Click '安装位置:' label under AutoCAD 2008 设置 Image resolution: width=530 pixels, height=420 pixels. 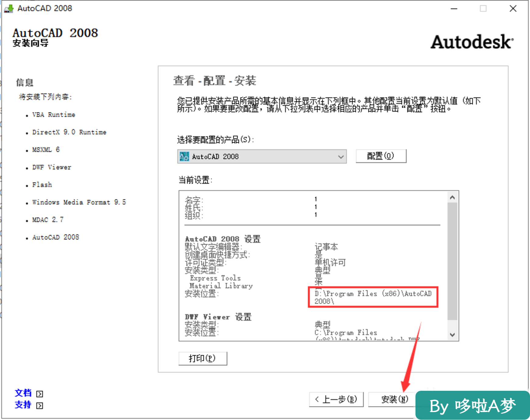[x=202, y=294]
